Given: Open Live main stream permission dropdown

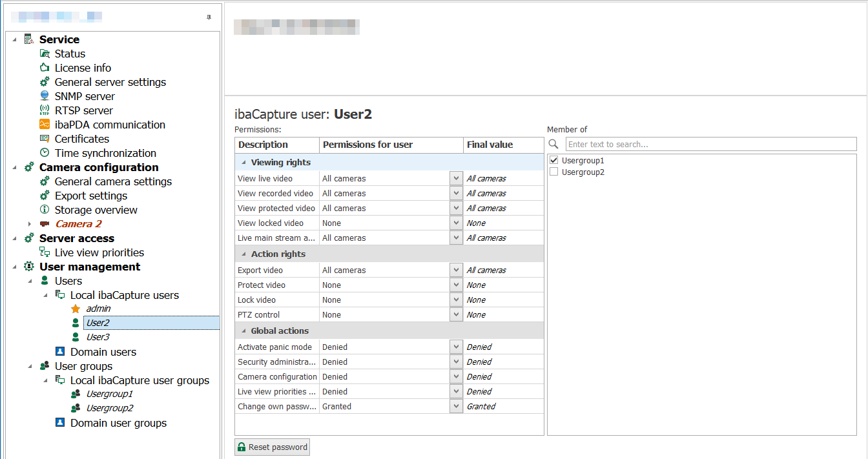Looking at the screenshot, I should point(456,238).
